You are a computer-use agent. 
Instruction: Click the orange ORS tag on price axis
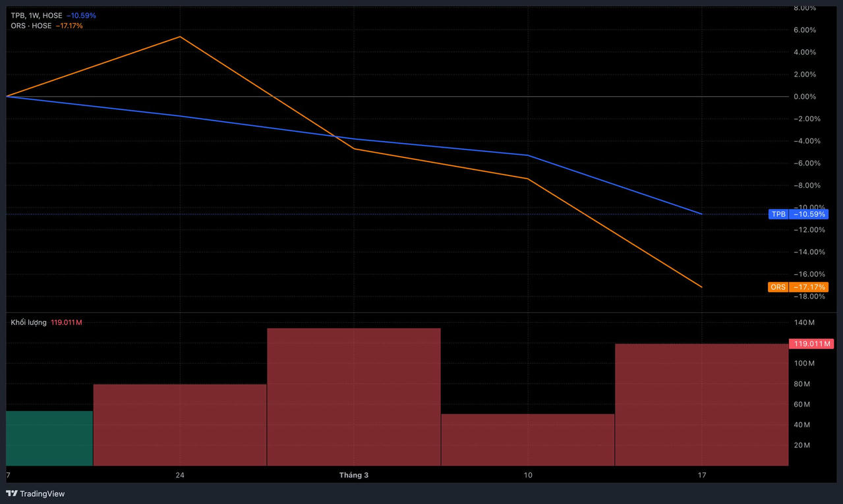click(x=778, y=287)
